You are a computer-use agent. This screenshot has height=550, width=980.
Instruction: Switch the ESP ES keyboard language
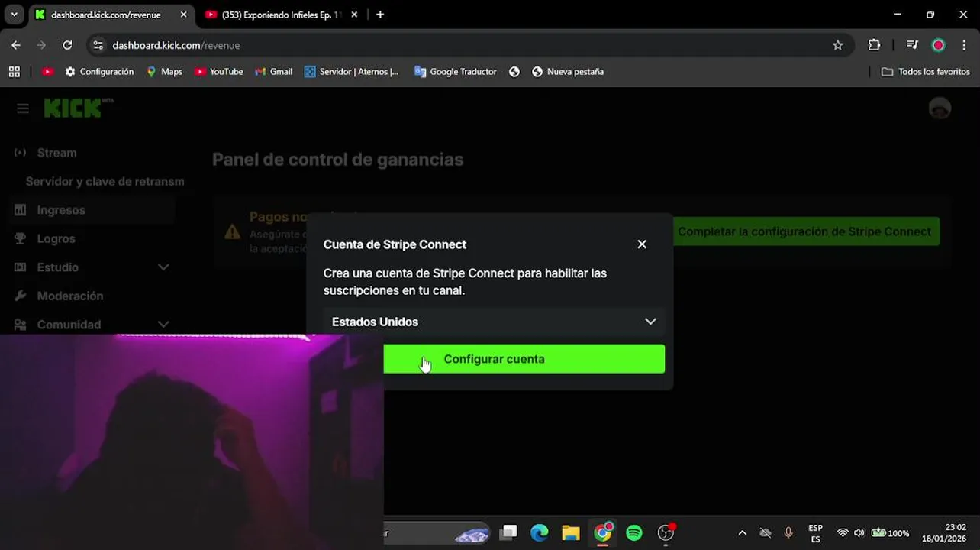coord(815,533)
